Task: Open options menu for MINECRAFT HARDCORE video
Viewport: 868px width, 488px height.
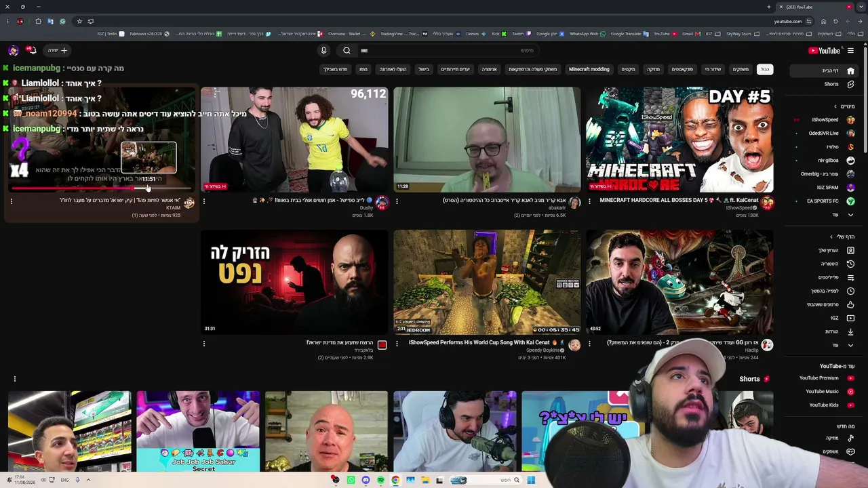Action: [589, 201]
